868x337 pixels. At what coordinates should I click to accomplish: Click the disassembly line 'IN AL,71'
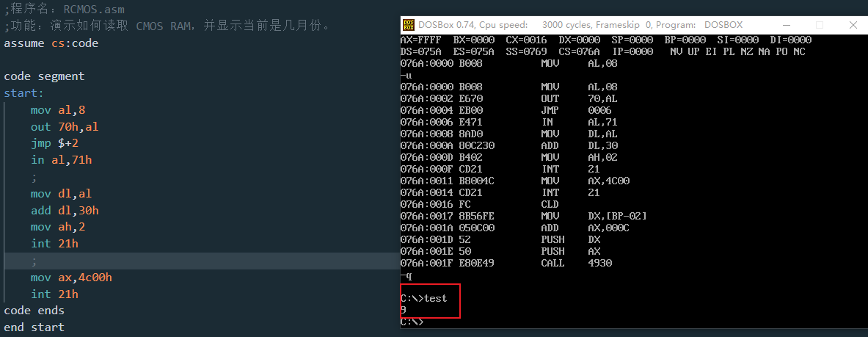pos(508,122)
